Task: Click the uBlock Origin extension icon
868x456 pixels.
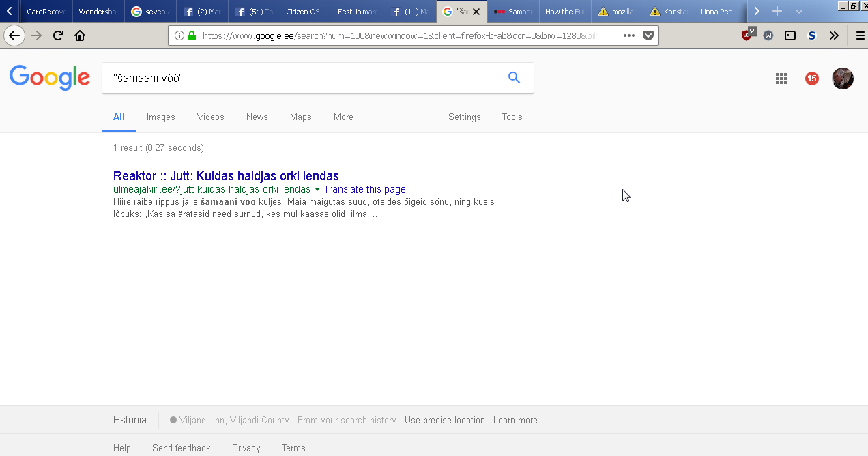Action: pyautogui.click(x=748, y=35)
